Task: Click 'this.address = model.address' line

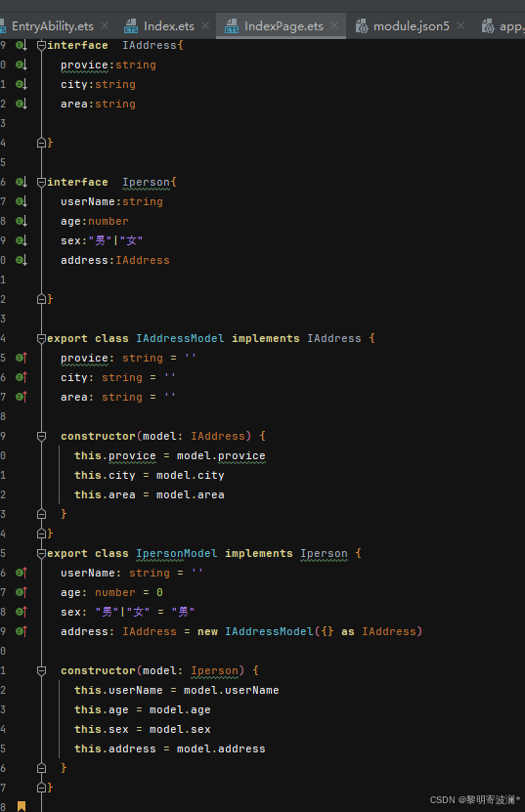Action: click(x=169, y=748)
